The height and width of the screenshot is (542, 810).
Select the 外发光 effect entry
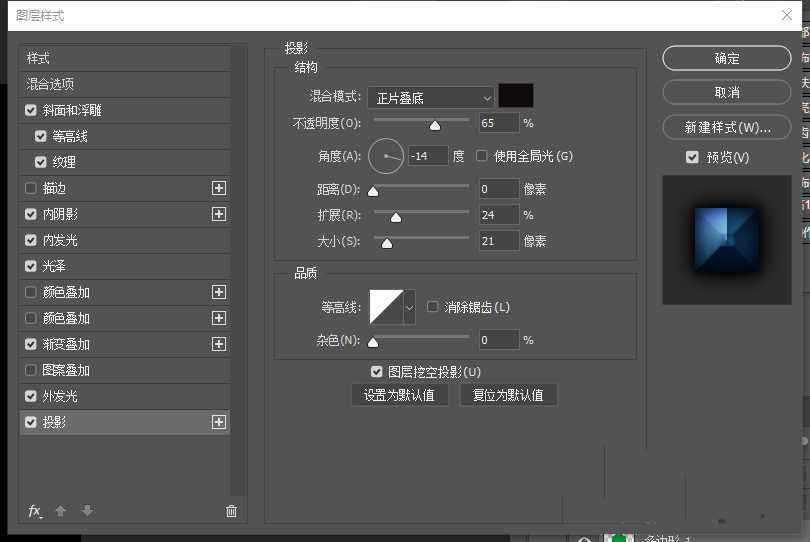point(60,396)
